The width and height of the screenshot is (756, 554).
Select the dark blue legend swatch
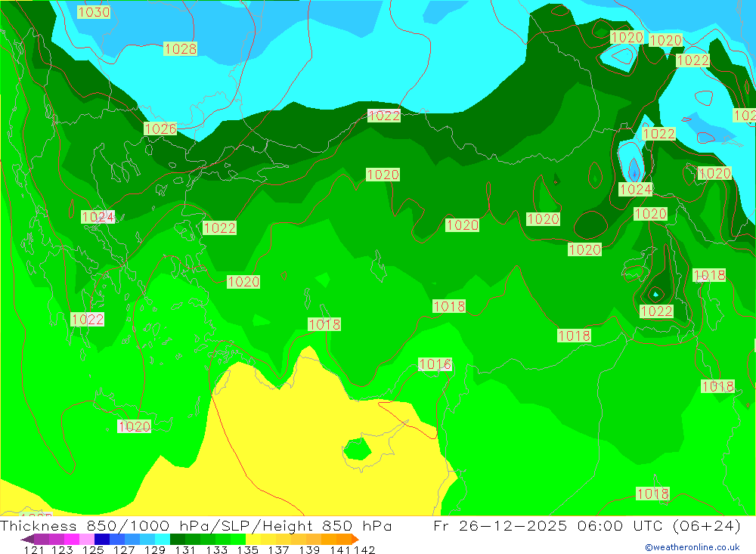(102, 539)
